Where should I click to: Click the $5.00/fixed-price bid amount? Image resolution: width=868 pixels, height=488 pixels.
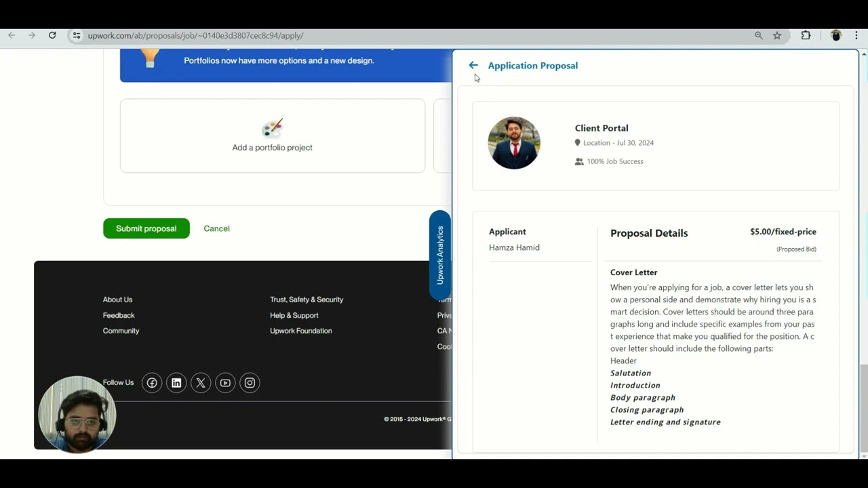[x=783, y=232]
